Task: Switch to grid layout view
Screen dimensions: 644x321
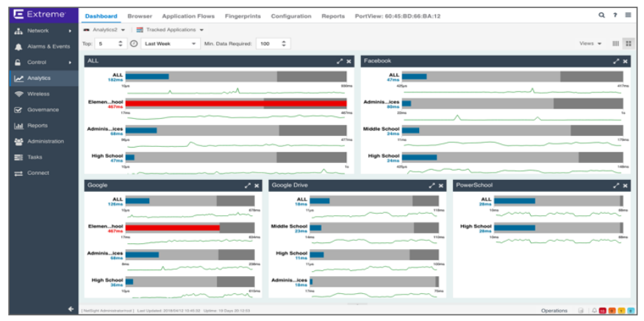Action: pos(628,43)
